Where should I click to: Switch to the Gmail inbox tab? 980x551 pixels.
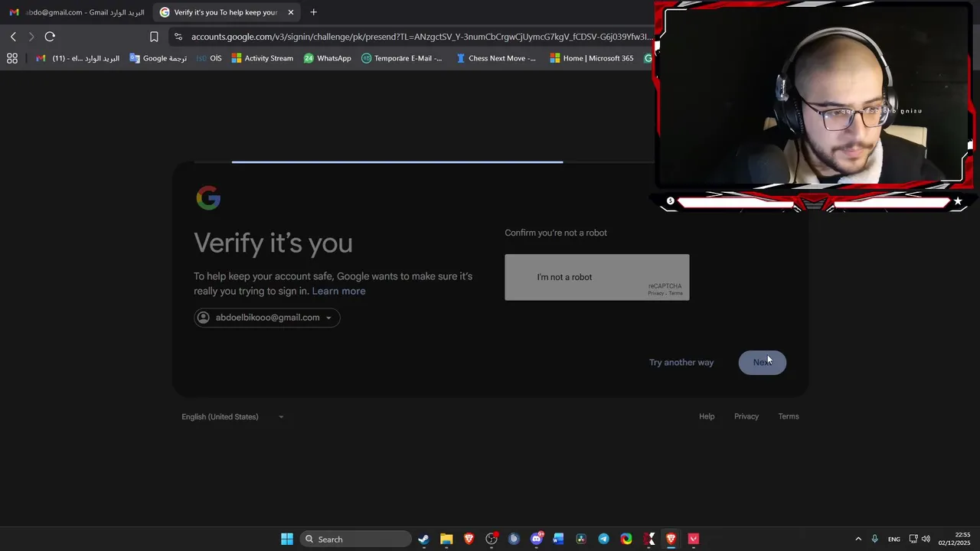click(77, 12)
